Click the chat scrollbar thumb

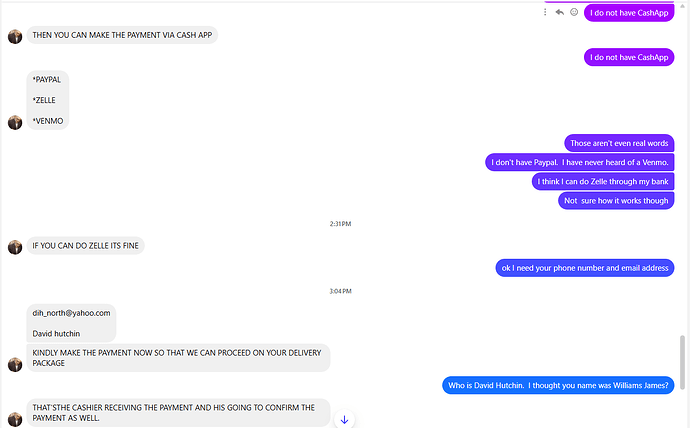coord(683,362)
